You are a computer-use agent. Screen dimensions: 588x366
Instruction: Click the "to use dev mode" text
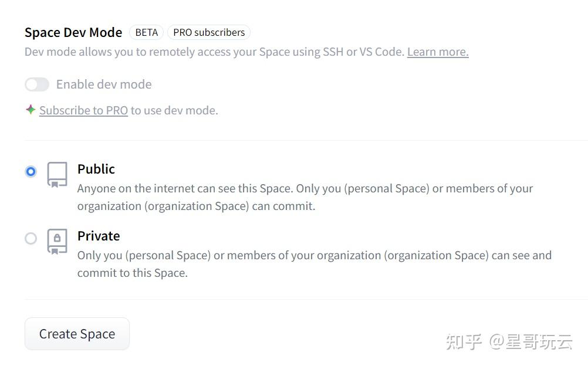pyautogui.click(x=174, y=110)
